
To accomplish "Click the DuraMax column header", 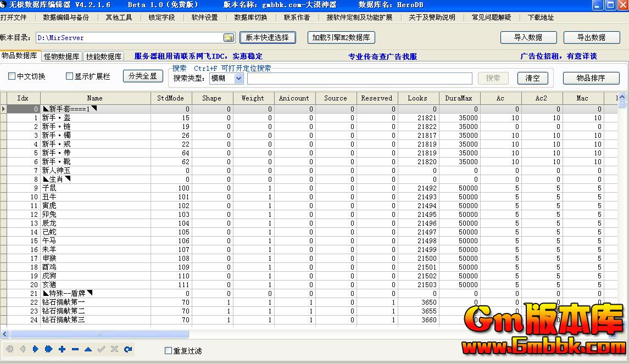I will 459,98.
